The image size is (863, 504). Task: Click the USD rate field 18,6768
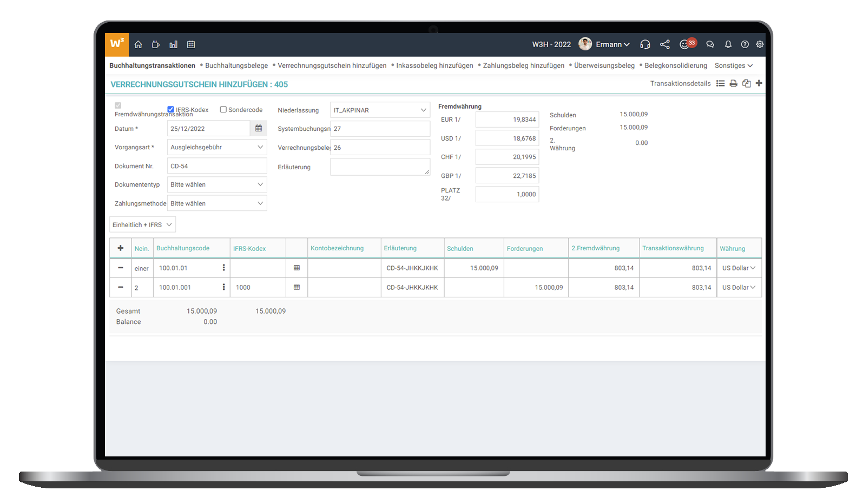point(507,138)
